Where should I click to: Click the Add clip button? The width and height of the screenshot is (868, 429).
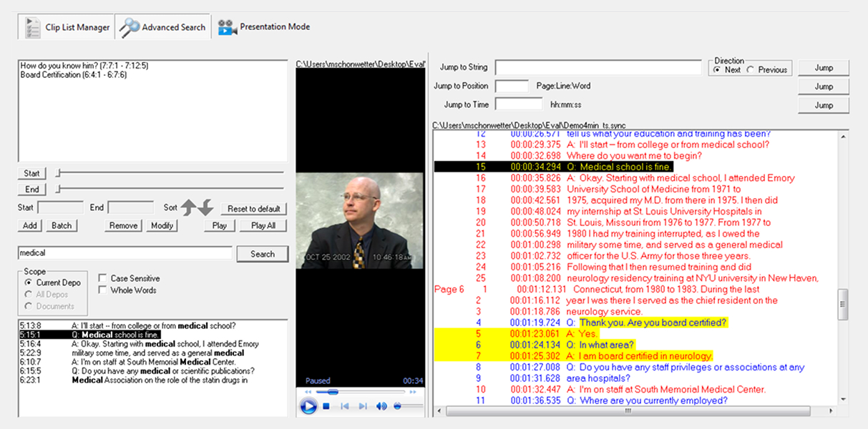click(30, 225)
